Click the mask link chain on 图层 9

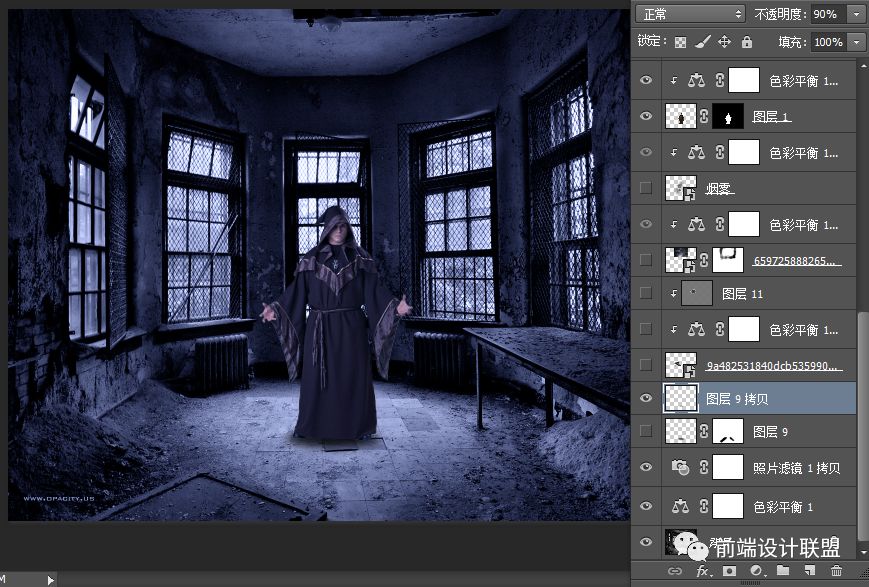[x=704, y=431]
